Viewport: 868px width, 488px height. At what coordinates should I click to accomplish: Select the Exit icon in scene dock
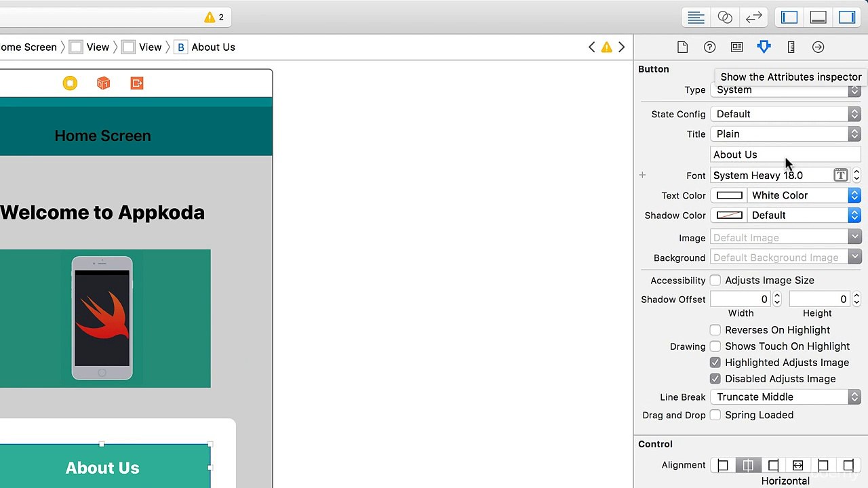[x=137, y=83]
